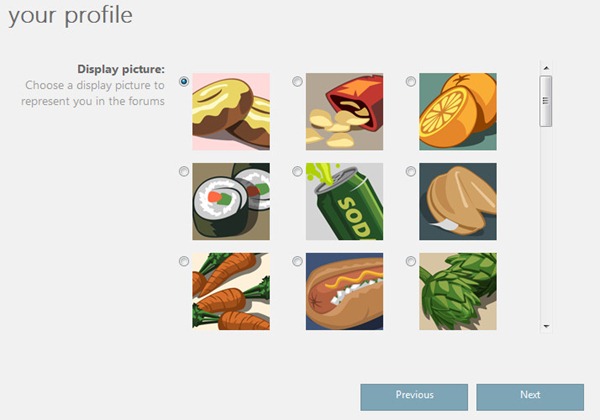Choose the potato chips bag picture
Viewport: 600px width, 420px height.
(x=344, y=111)
